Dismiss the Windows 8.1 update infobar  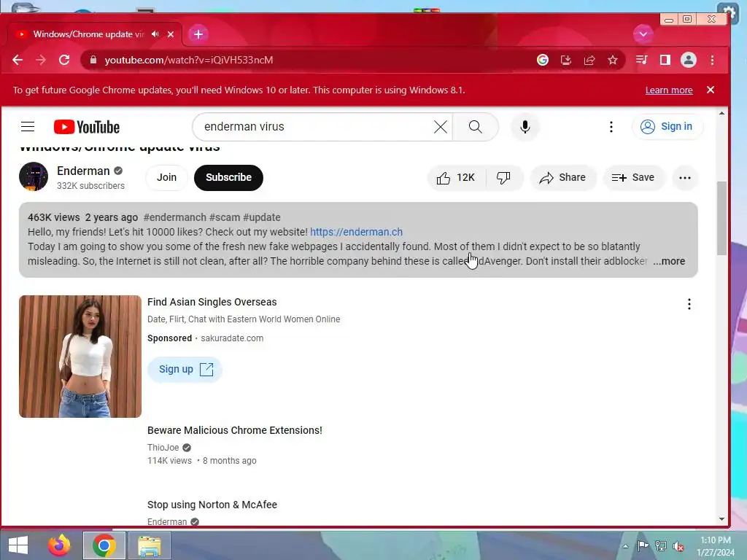click(x=711, y=90)
